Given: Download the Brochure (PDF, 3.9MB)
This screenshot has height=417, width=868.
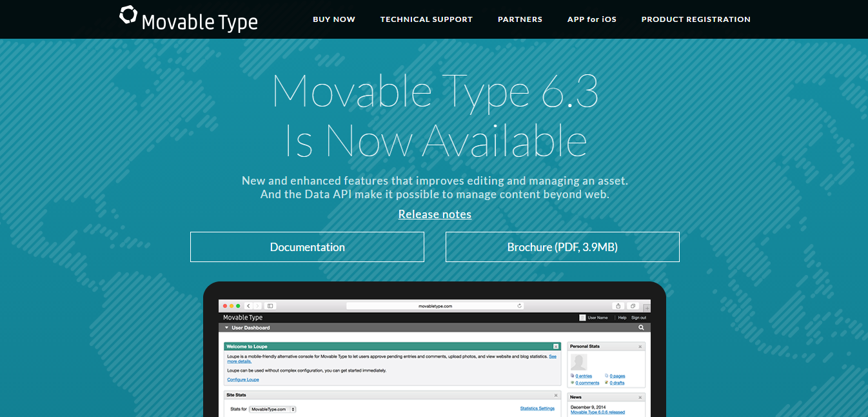Looking at the screenshot, I should 562,247.
